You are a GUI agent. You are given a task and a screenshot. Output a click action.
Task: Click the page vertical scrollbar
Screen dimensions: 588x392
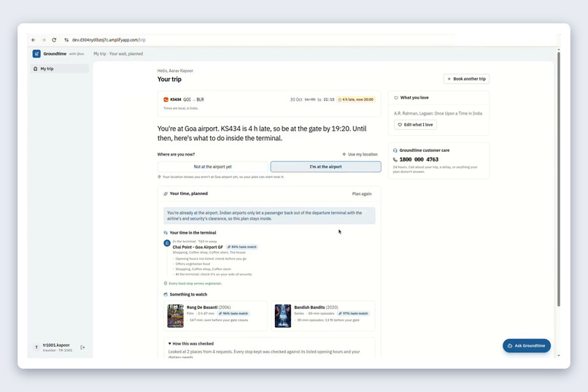(x=558, y=180)
